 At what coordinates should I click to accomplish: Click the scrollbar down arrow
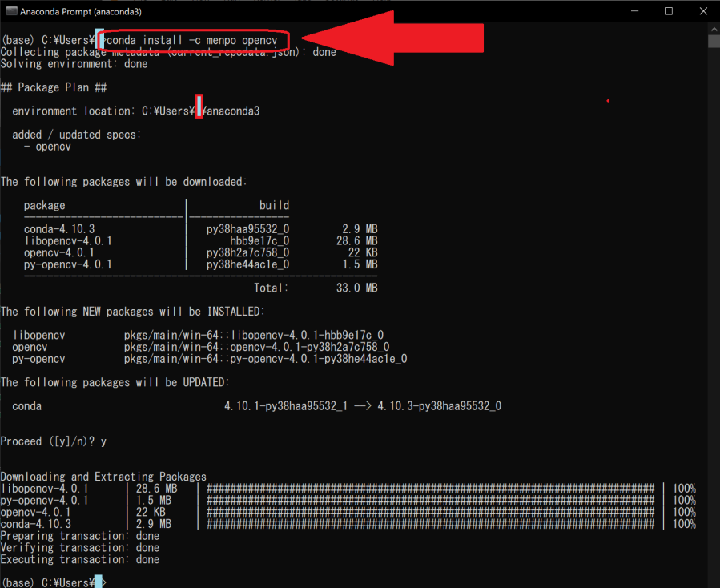click(714, 582)
